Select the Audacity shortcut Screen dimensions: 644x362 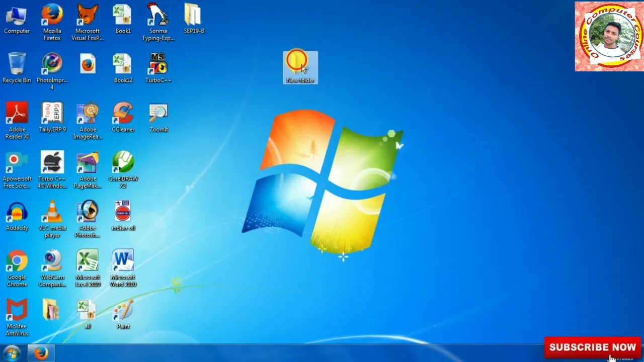pyautogui.click(x=17, y=216)
